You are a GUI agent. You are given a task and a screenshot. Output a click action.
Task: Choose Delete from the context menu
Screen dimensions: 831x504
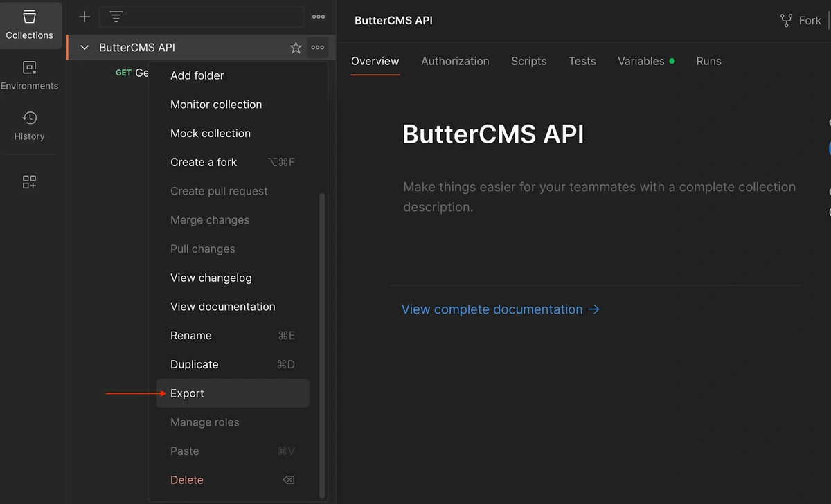(233, 480)
